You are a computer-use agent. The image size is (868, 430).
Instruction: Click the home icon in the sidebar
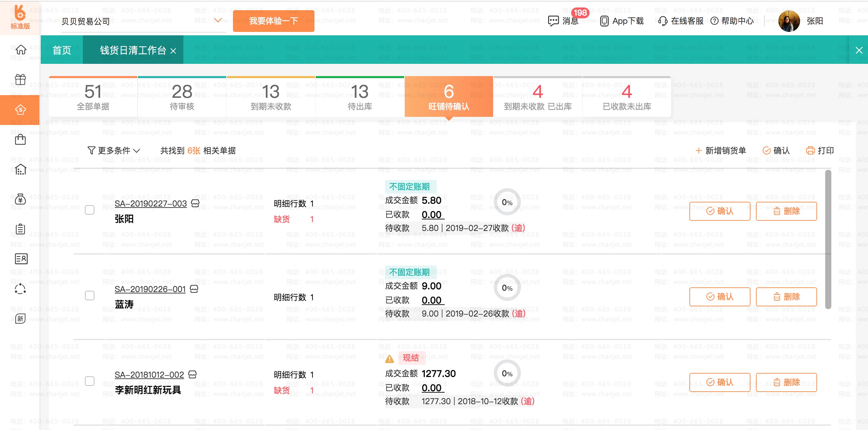click(x=21, y=50)
